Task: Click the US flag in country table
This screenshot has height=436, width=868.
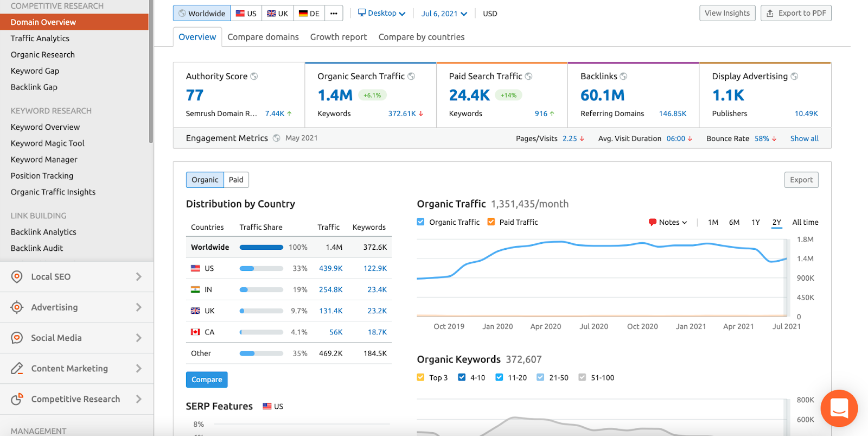Action: pyautogui.click(x=195, y=268)
